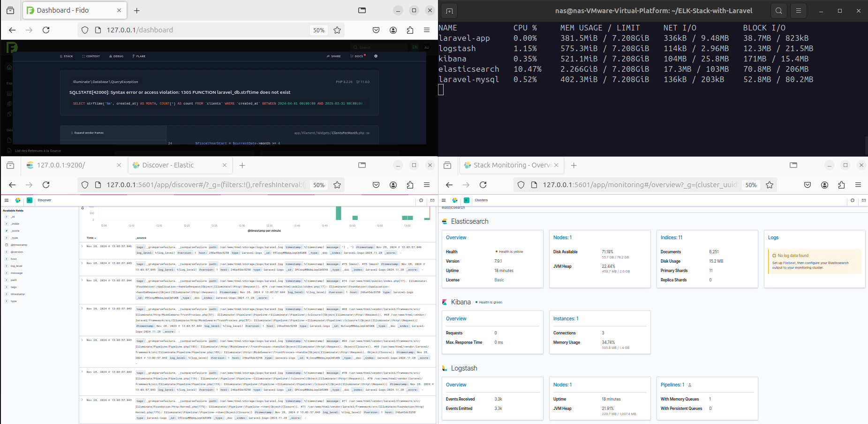Image resolution: width=868 pixels, height=424 pixels.
Task: Reload the Stack Monitoring page
Action: coord(483,185)
